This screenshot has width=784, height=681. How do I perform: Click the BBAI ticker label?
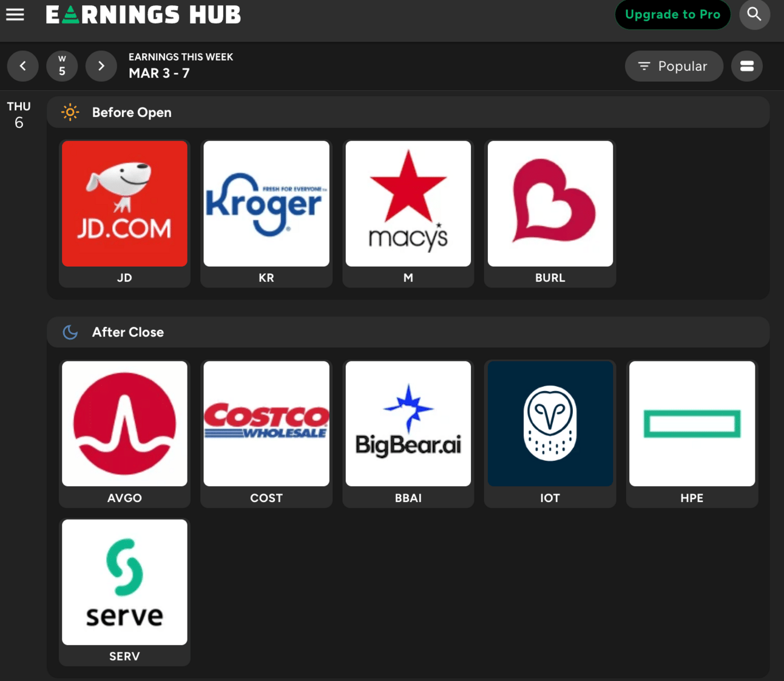point(408,498)
